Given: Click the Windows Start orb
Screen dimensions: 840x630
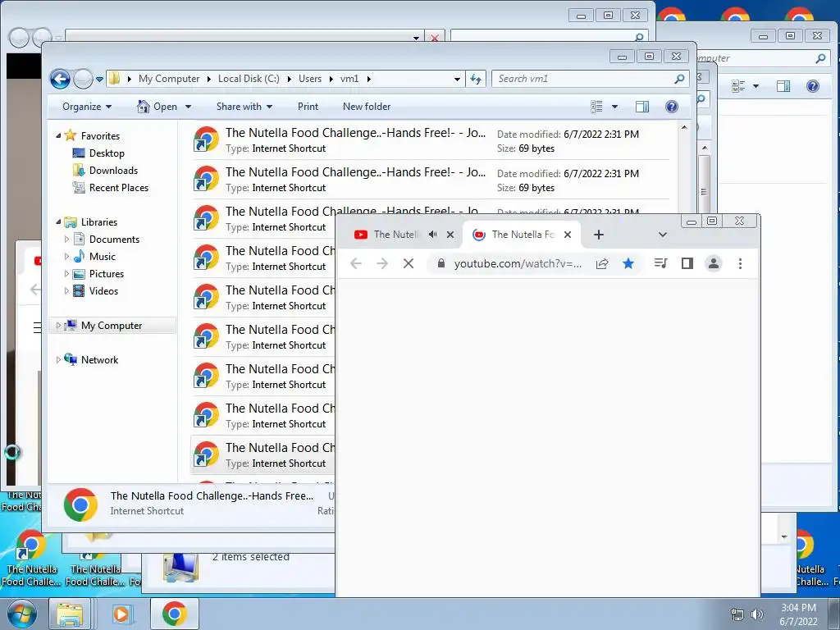Looking at the screenshot, I should 22,614.
